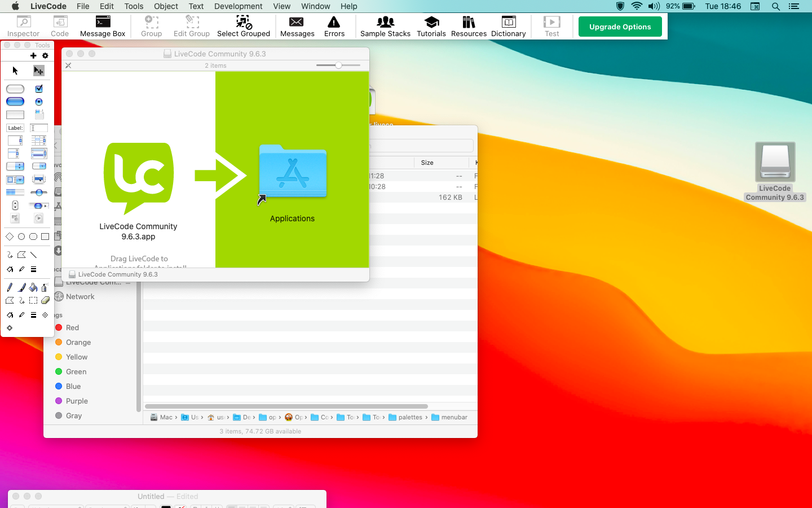This screenshot has width=812, height=508.
Task: Open Tutorials from the toolbar
Action: click(431, 27)
